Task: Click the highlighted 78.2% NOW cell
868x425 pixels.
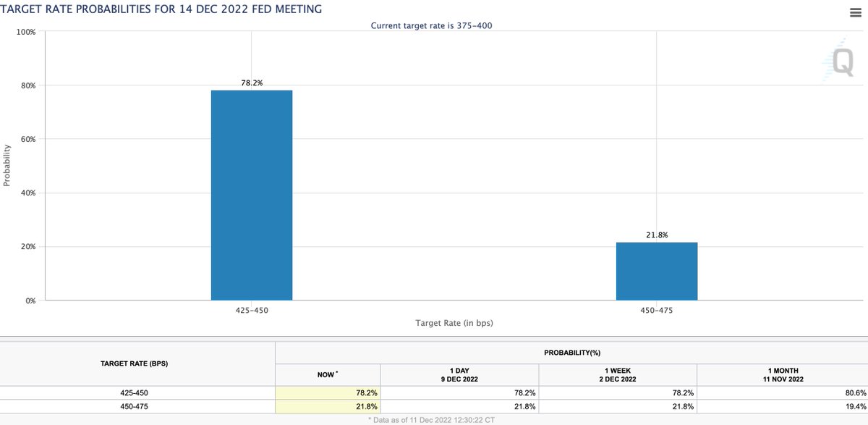Action: coord(327,392)
